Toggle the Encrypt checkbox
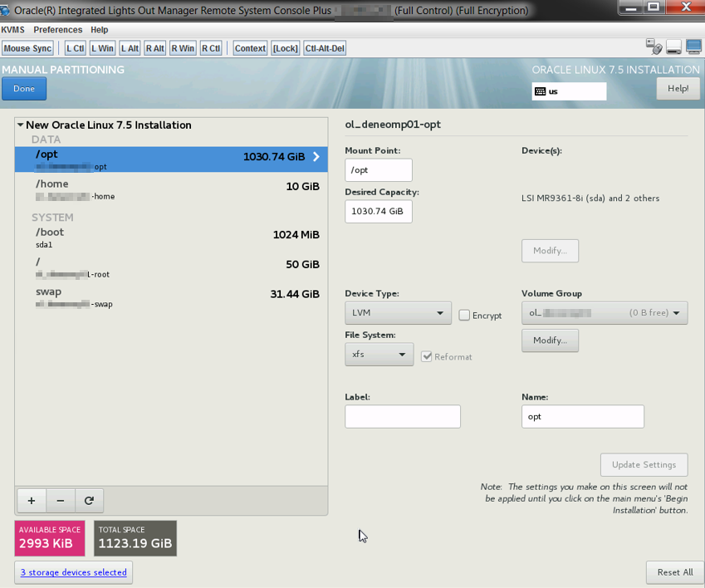The height and width of the screenshot is (588, 705). pyautogui.click(x=464, y=315)
